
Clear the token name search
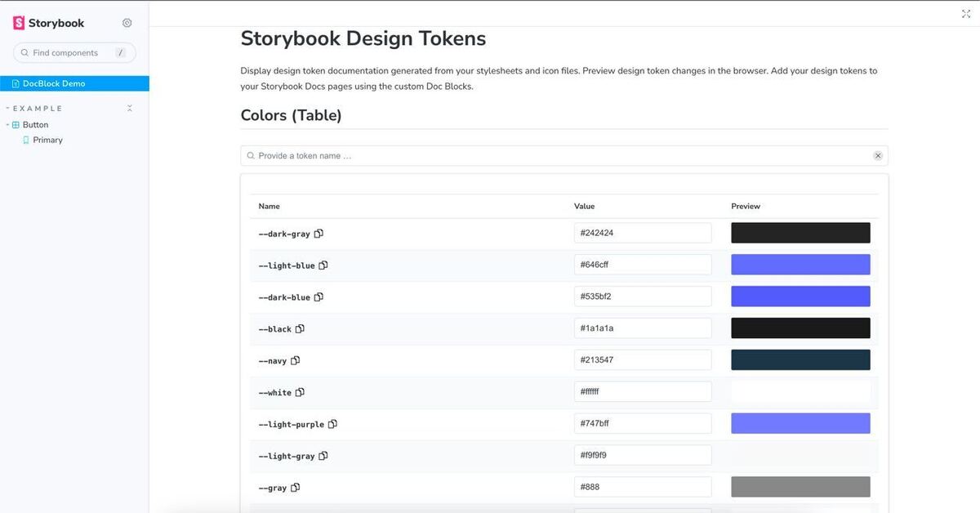[x=878, y=156]
